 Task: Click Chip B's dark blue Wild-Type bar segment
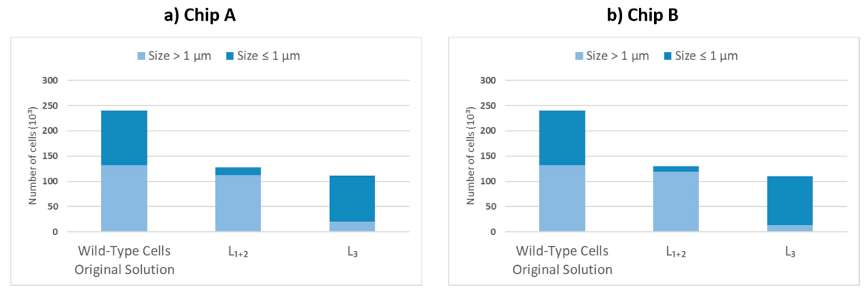(x=562, y=138)
